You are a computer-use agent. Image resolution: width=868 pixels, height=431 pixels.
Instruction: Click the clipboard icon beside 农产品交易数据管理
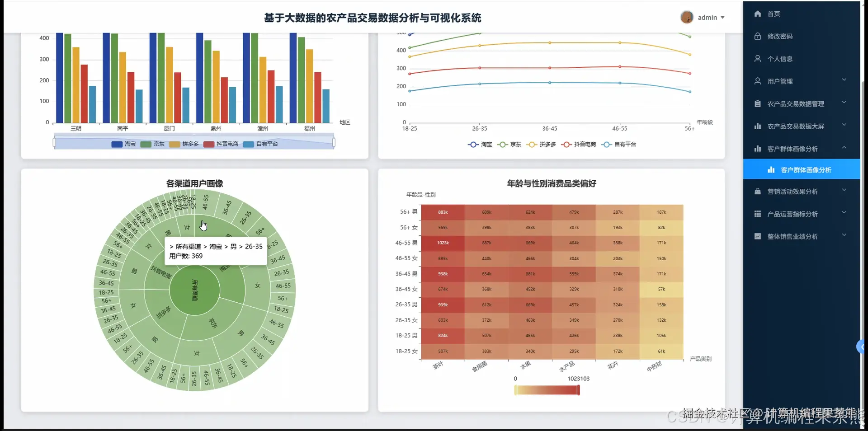click(x=758, y=103)
